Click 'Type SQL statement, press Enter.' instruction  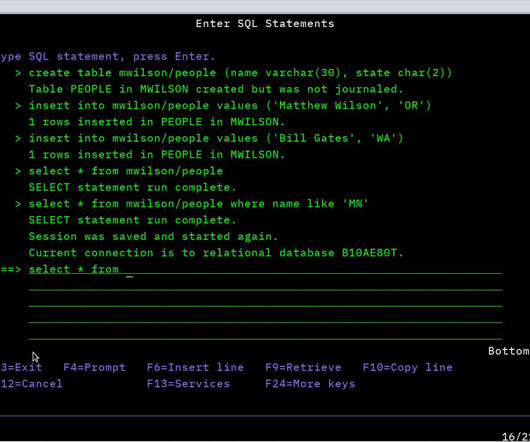[107, 56]
